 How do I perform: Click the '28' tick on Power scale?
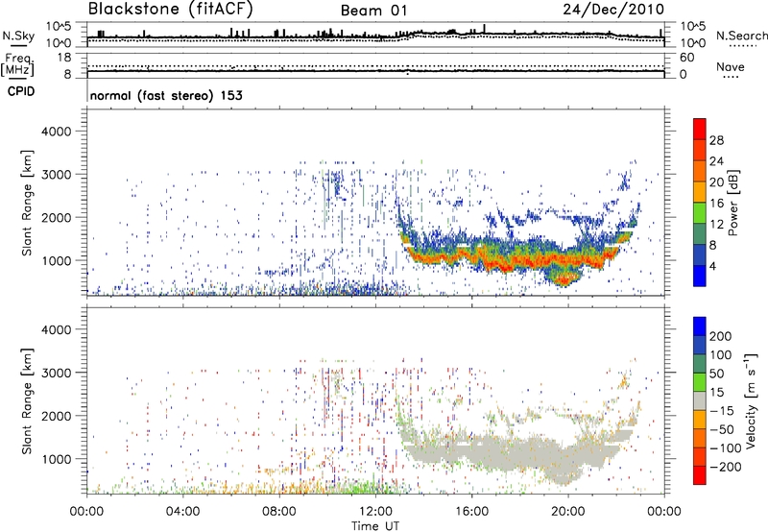coord(716,140)
